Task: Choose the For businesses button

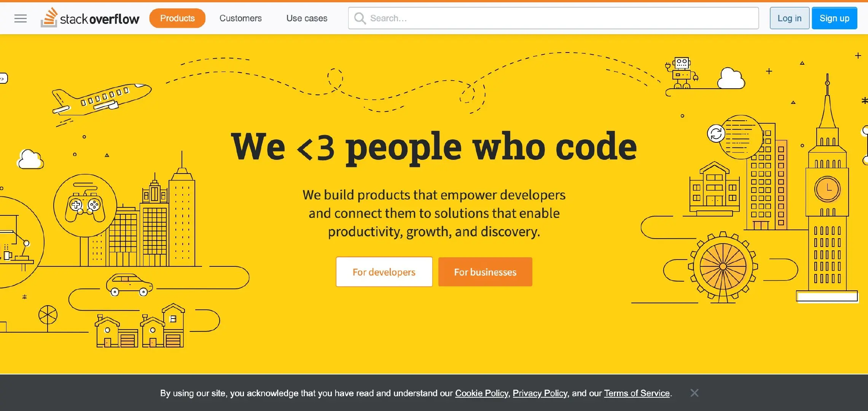Action: (485, 272)
